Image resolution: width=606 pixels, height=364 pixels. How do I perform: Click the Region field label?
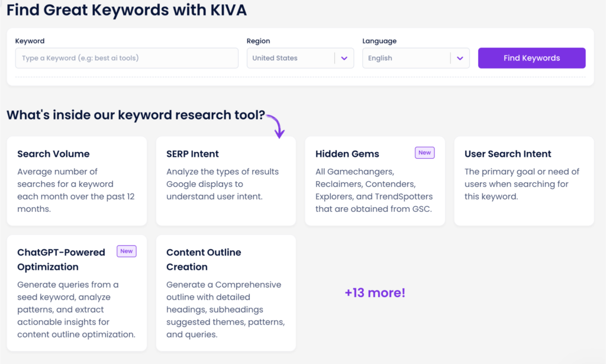[x=258, y=41]
